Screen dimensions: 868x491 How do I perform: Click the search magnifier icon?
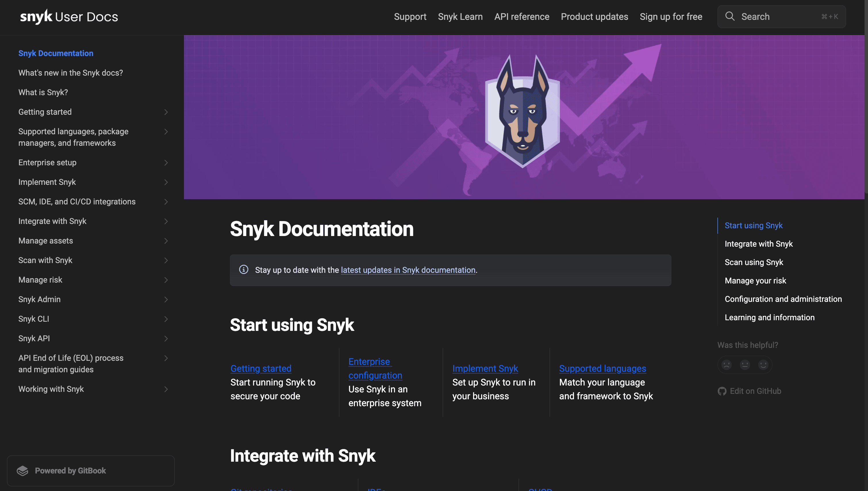tap(730, 16)
